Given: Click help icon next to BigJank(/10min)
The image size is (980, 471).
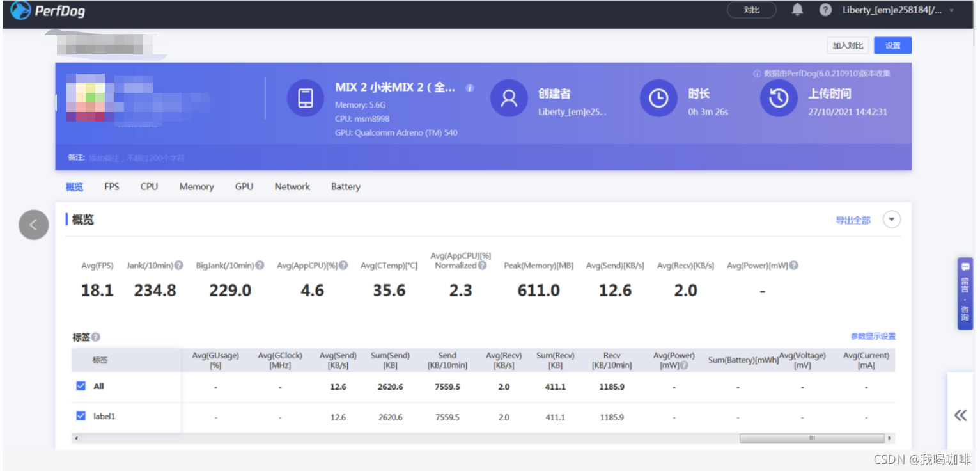Looking at the screenshot, I should [x=260, y=266].
